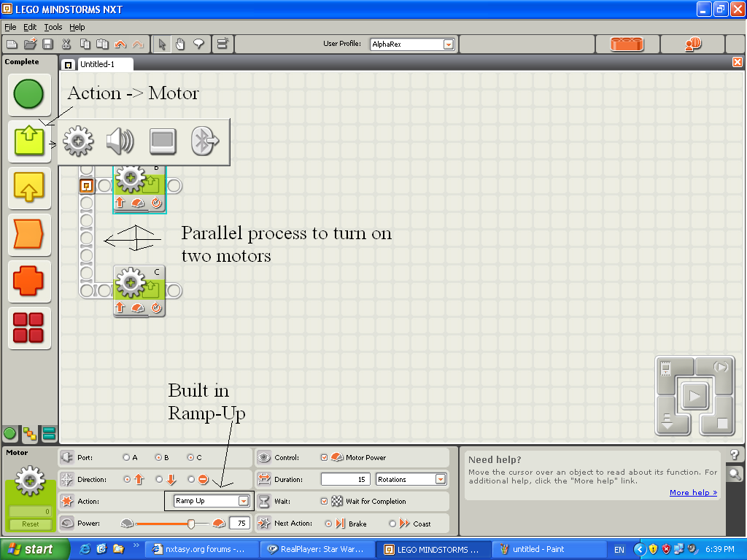Select the Pointer tool
Screen dimensions: 747x560
pos(163,44)
